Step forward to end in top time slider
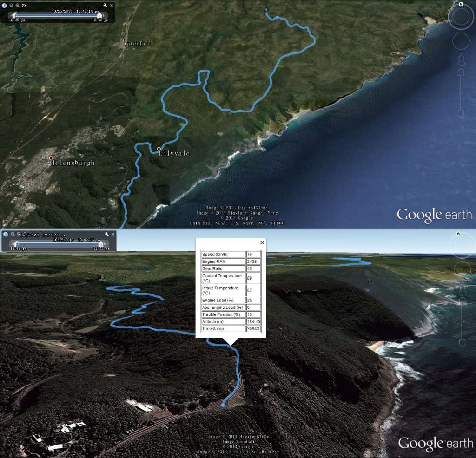The width and height of the screenshot is (476, 458). coord(104,15)
